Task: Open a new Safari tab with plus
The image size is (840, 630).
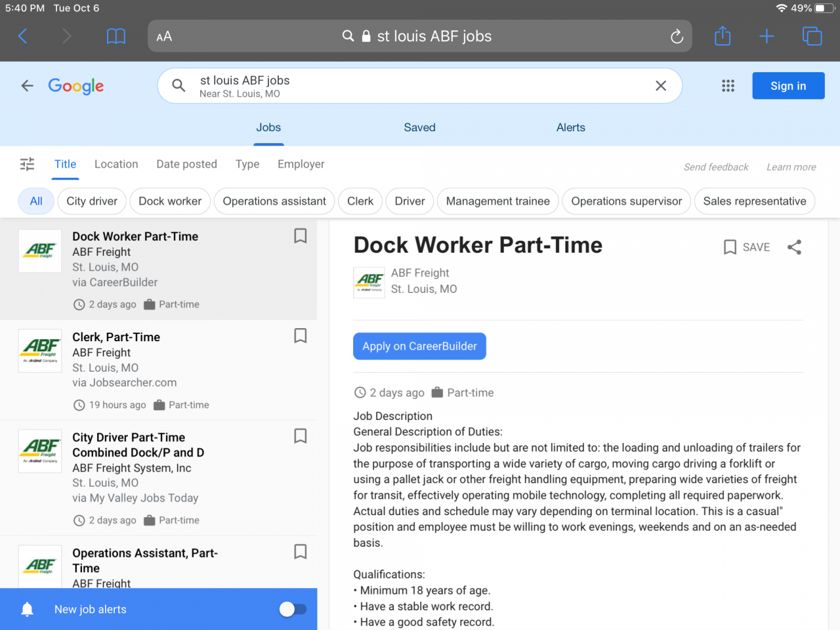Action: pyautogui.click(x=766, y=36)
